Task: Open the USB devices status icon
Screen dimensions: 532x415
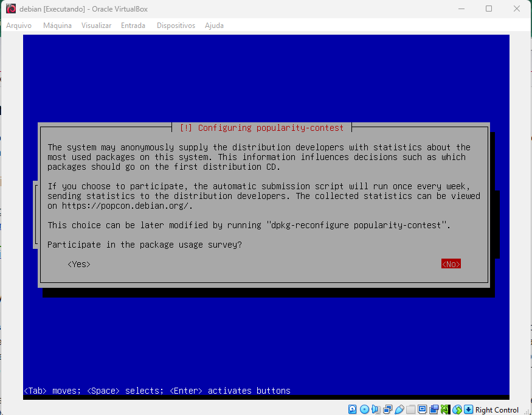Action: pos(399,410)
